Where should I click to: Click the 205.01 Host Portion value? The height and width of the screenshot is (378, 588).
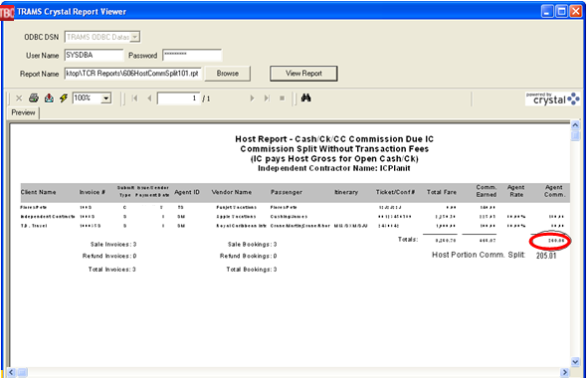click(x=546, y=256)
